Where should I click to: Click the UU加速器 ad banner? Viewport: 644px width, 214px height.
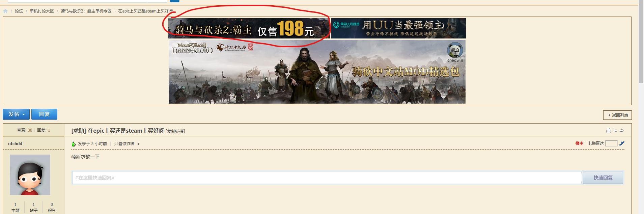point(399,28)
